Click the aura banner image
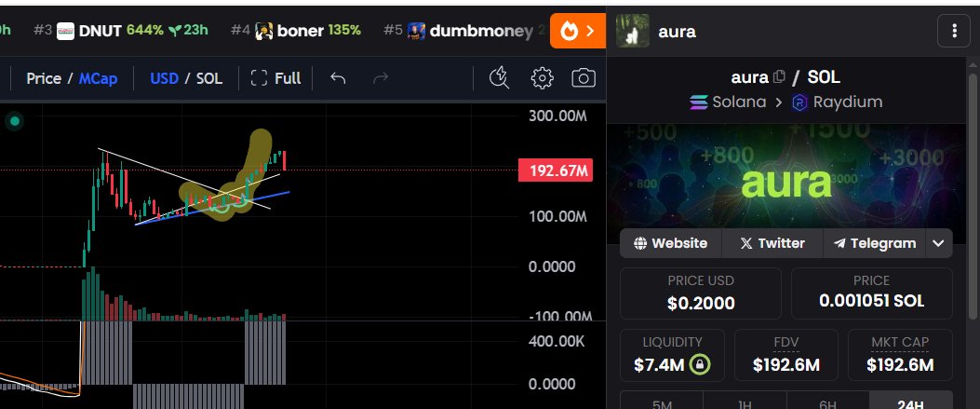Viewport: 980px width, 409px height. tap(786, 176)
